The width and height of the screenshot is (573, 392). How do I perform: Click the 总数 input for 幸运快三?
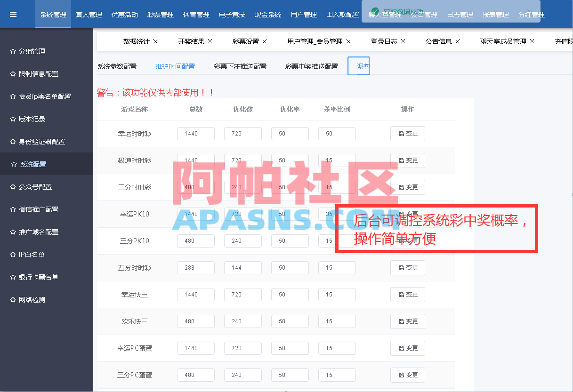[195, 294]
